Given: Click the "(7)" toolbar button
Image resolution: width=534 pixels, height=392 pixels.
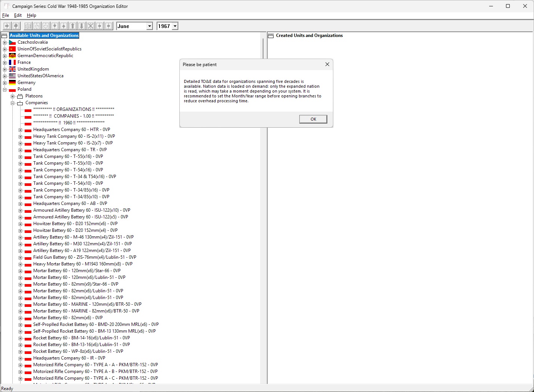Looking at the screenshot, I should [37, 26].
